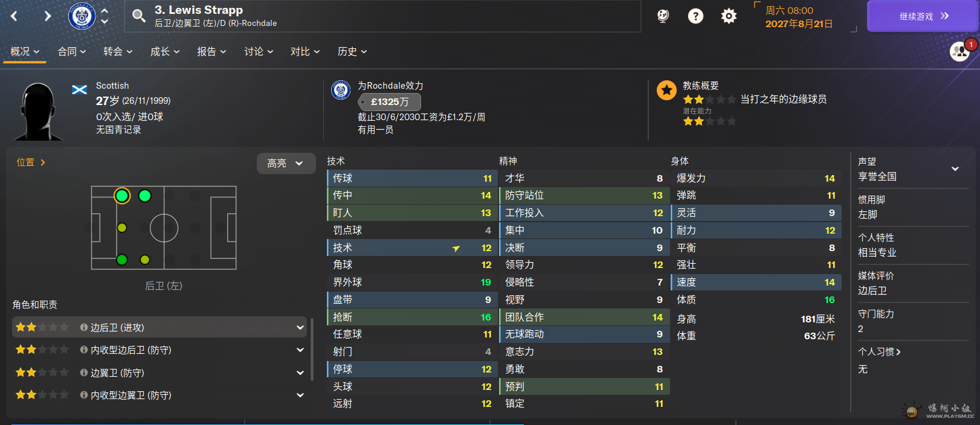Open the 个人习惯 link
Screen dimensions: 980x425
(879, 352)
